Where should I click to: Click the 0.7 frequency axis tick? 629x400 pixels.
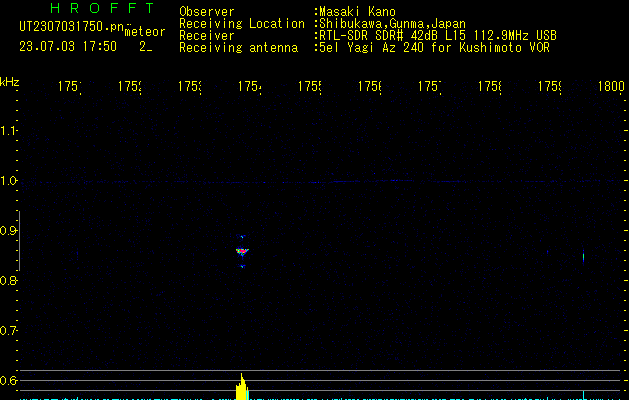pos(10,331)
